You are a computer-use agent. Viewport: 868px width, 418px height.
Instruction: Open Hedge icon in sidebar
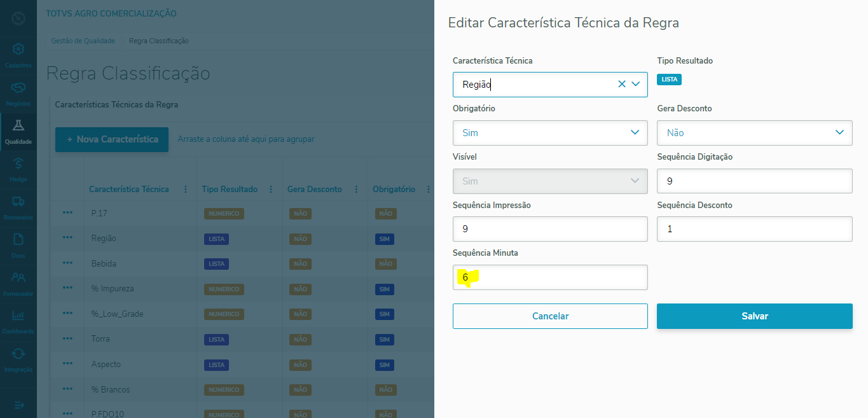(18, 164)
